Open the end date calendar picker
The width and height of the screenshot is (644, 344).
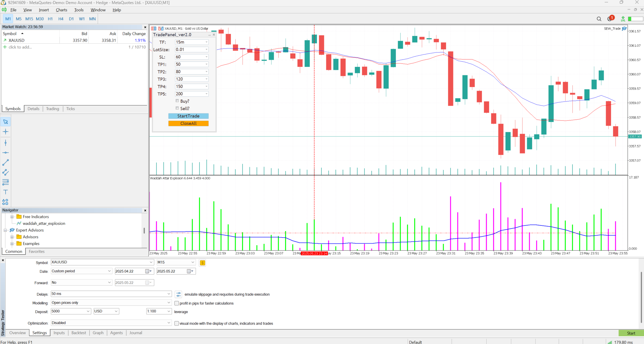(190, 271)
